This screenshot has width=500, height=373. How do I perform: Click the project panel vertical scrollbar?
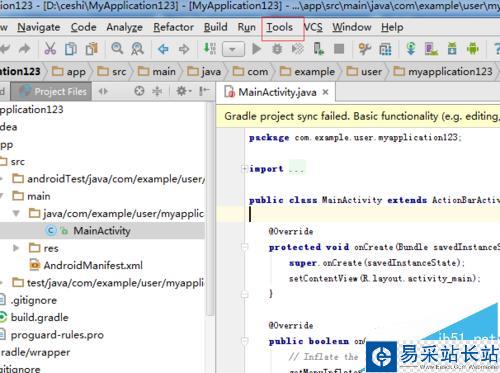pyautogui.click(x=210, y=208)
